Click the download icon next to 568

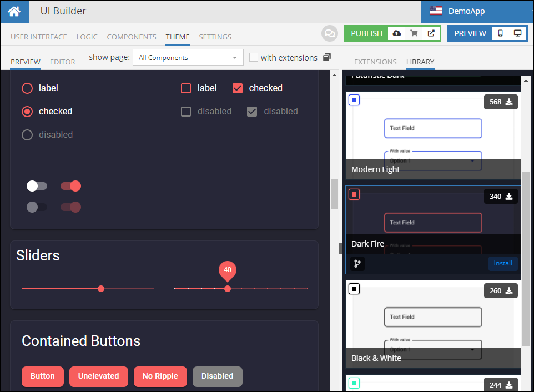[509, 102]
